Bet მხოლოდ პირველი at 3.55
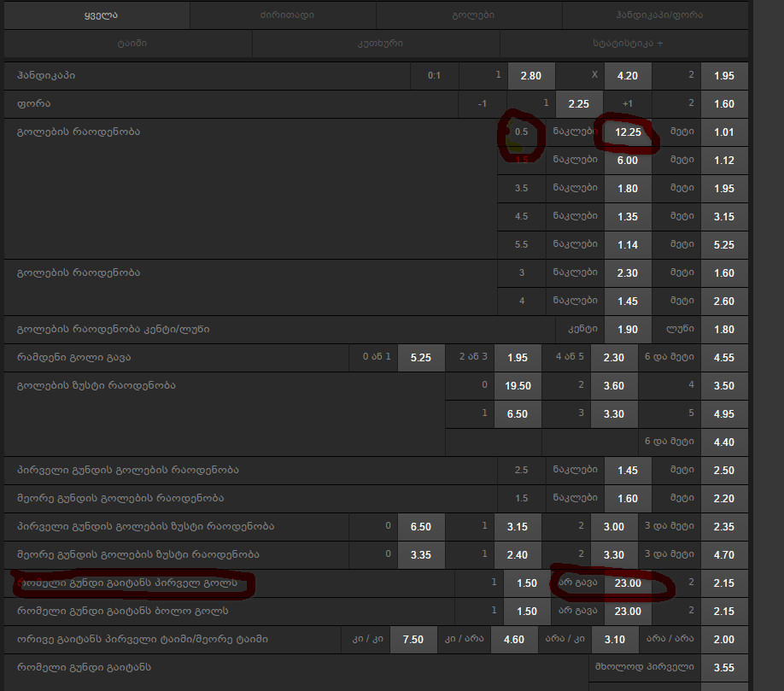Viewport: 784px width, 691px height. point(724,667)
